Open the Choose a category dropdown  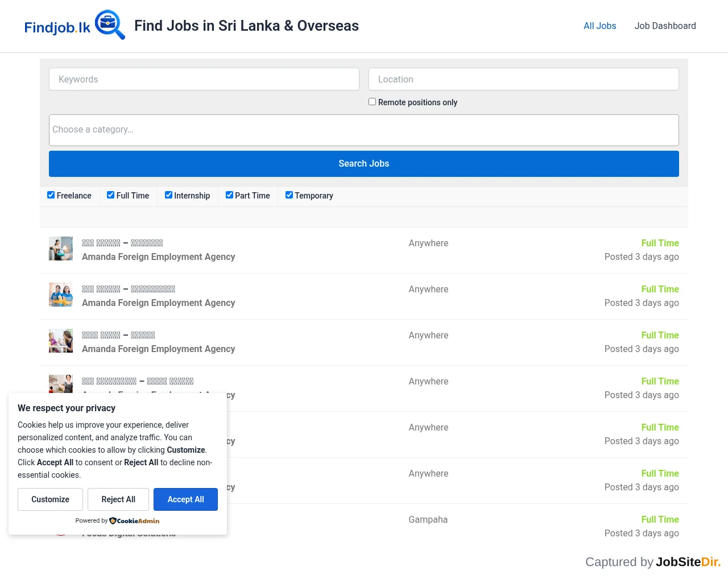click(x=364, y=130)
